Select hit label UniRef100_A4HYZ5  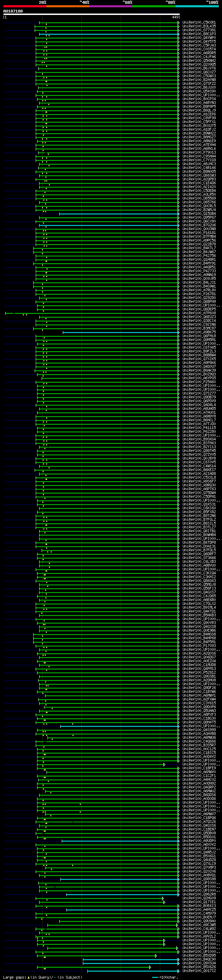(x=199, y=910)
